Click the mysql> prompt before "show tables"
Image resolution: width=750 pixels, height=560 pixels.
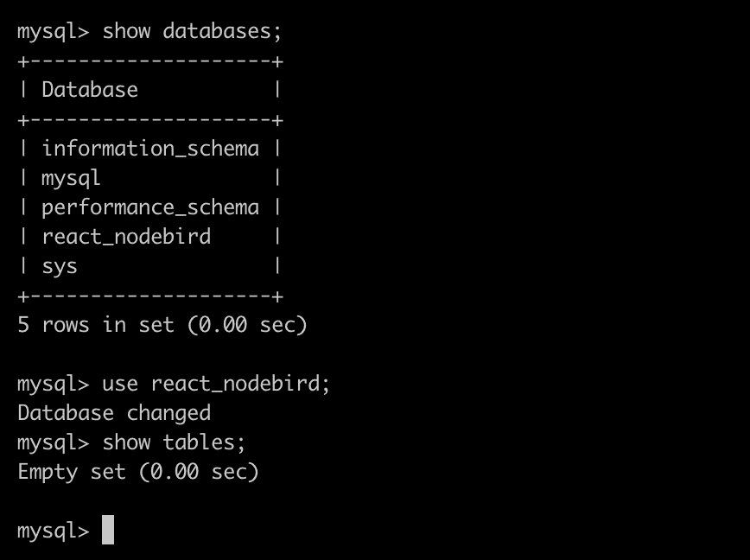pyautogui.click(x=53, y=442)
